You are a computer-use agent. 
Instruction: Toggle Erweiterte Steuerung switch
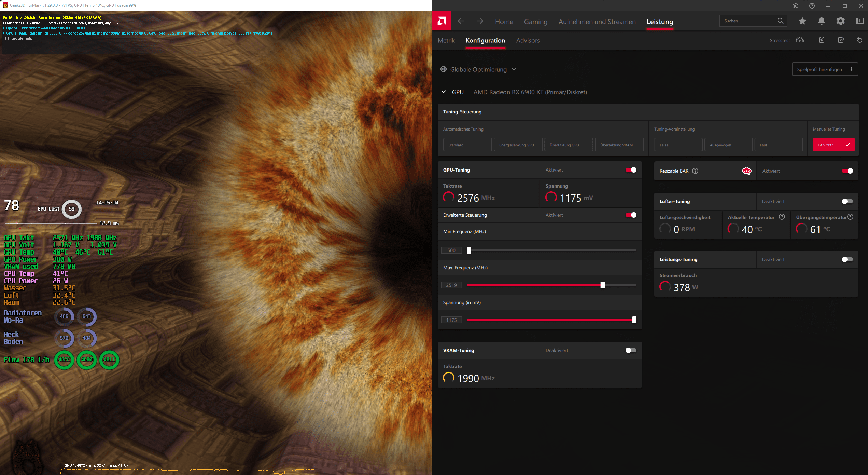(631, 215)
